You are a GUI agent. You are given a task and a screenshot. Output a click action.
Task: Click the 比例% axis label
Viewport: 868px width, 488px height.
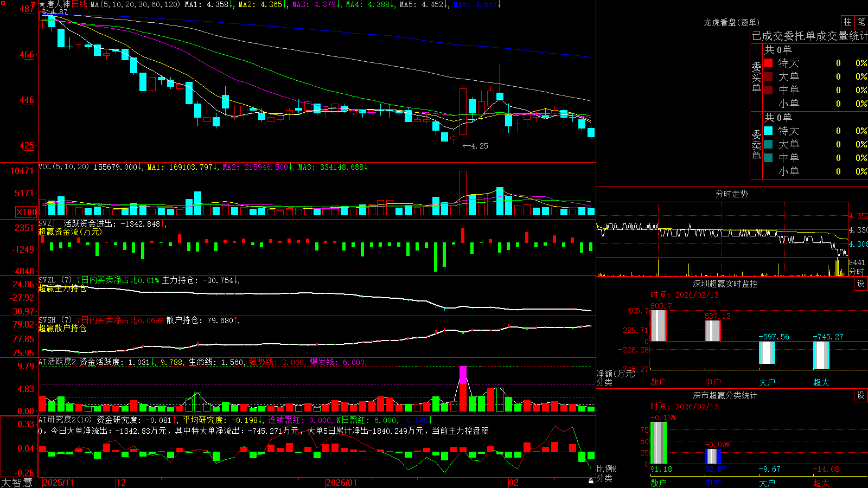click(x=607, y=468)
